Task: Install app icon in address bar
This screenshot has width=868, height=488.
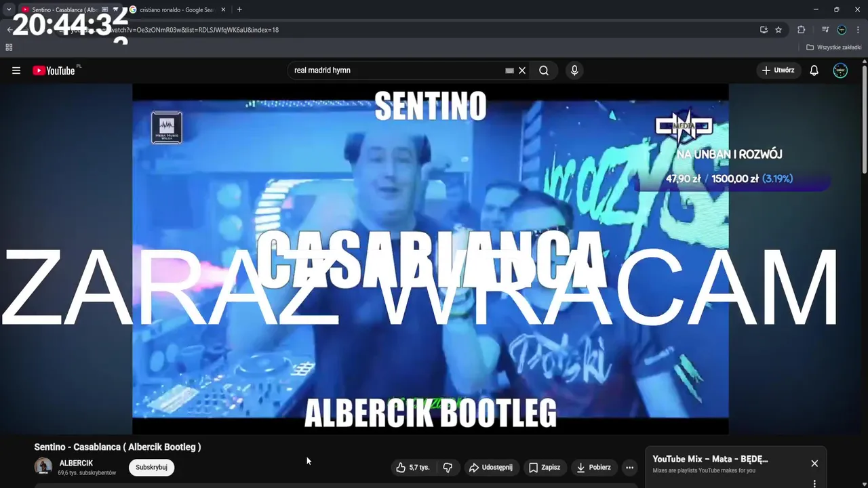Action: 764,30
